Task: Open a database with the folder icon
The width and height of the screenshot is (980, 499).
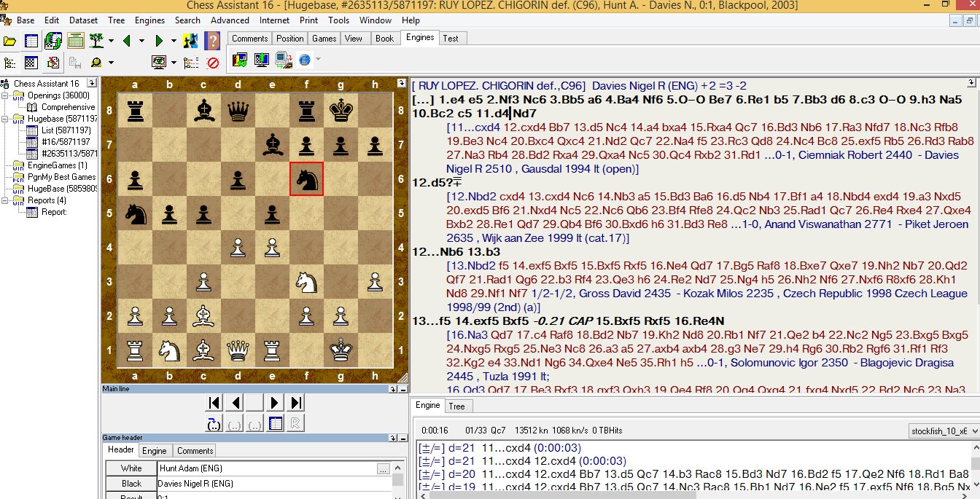Action: (x=10, y=40)
